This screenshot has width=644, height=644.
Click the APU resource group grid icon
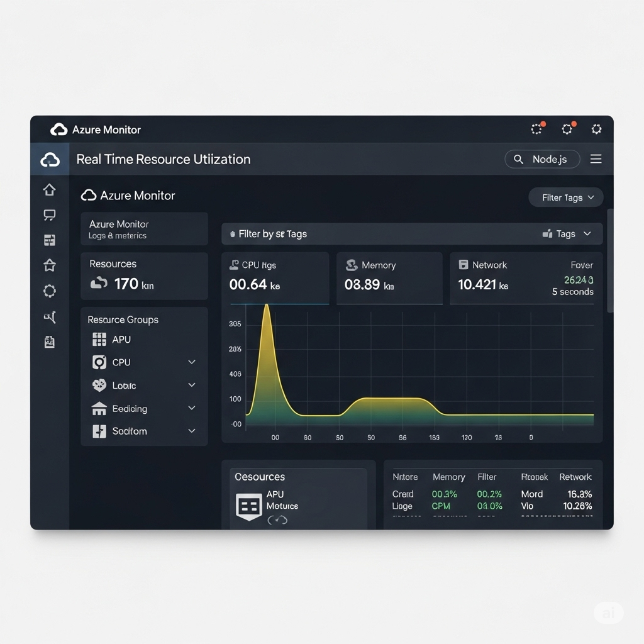(x=99, y=340)
